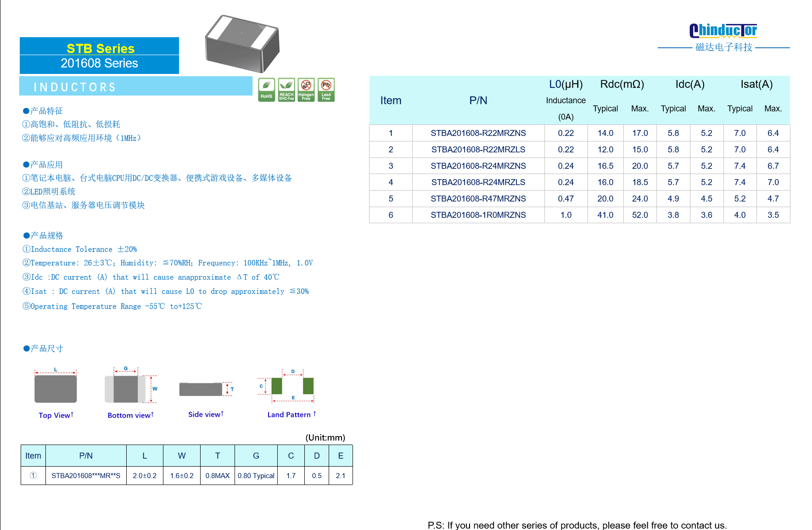812x530 pixels.
Task: Click L dimension value 2.0±0.2
Action: (x=145, y=476)
